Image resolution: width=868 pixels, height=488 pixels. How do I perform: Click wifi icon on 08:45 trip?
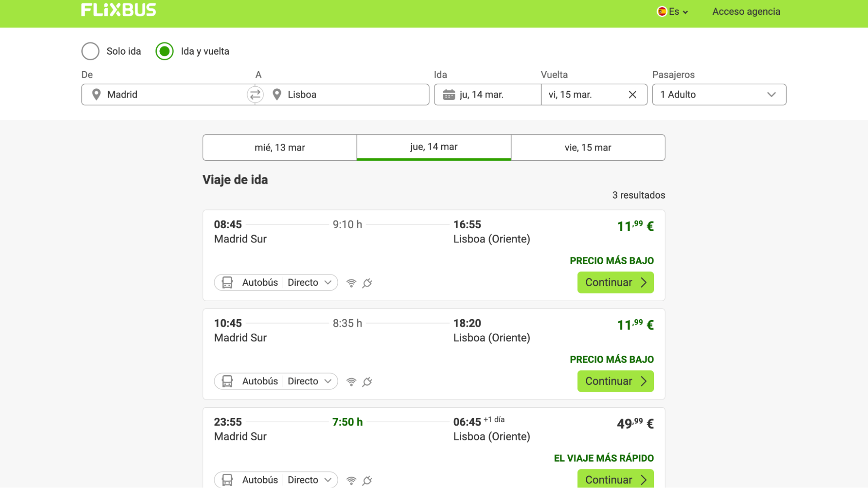pyautogui.click(x=351, y=283)
